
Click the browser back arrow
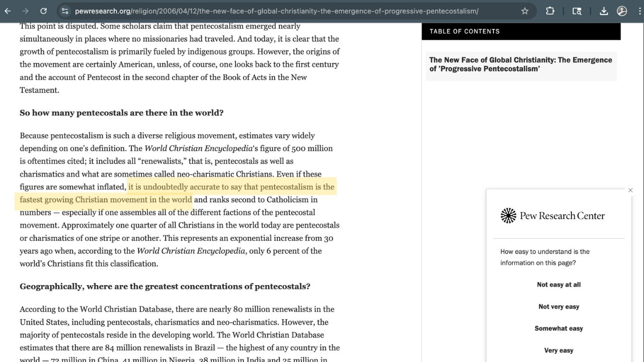coord(8,11)
